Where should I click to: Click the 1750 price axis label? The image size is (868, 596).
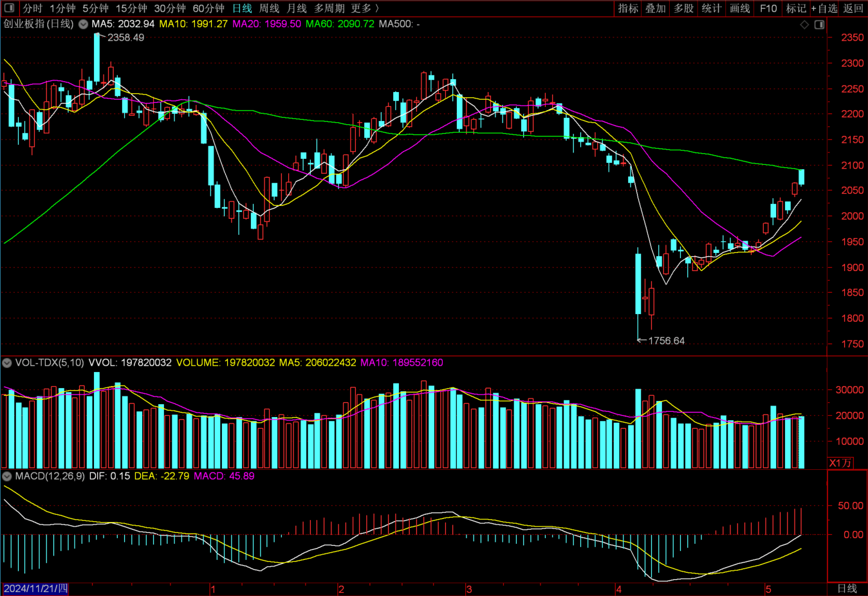853,344
